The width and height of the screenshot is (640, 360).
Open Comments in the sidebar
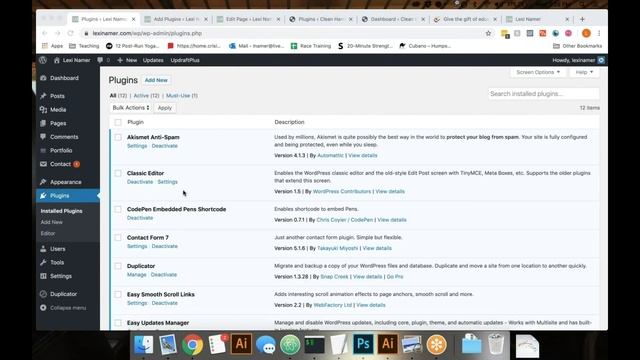click(64, 137)
